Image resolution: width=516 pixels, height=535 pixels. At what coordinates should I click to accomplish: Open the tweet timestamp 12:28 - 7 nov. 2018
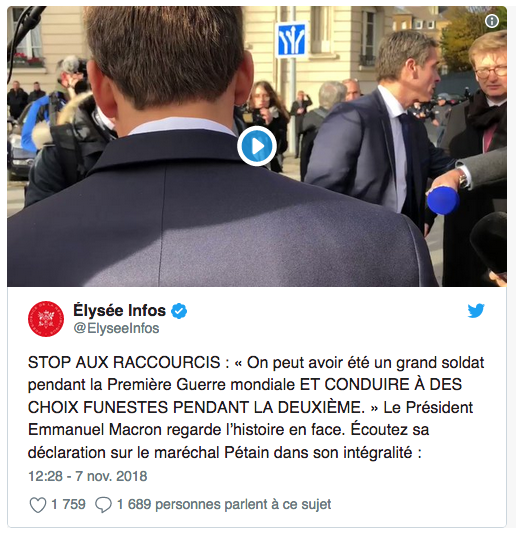88,476
